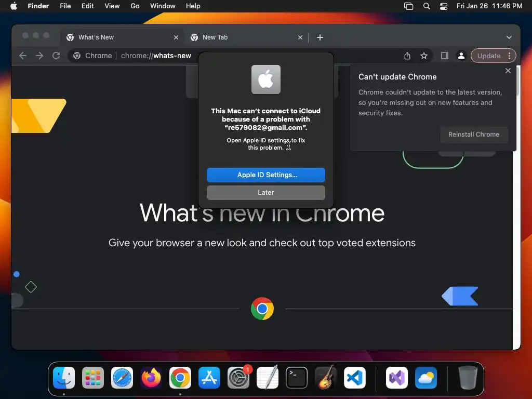Close the What's New tab
The image size is (532, 399).
[x=176, y=37]
